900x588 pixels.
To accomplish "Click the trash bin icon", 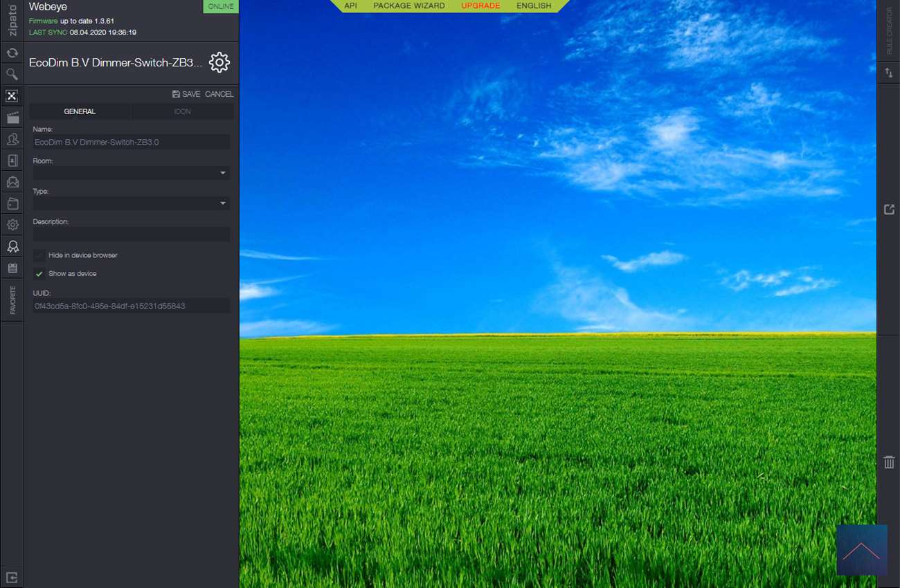I will (889, 462).
